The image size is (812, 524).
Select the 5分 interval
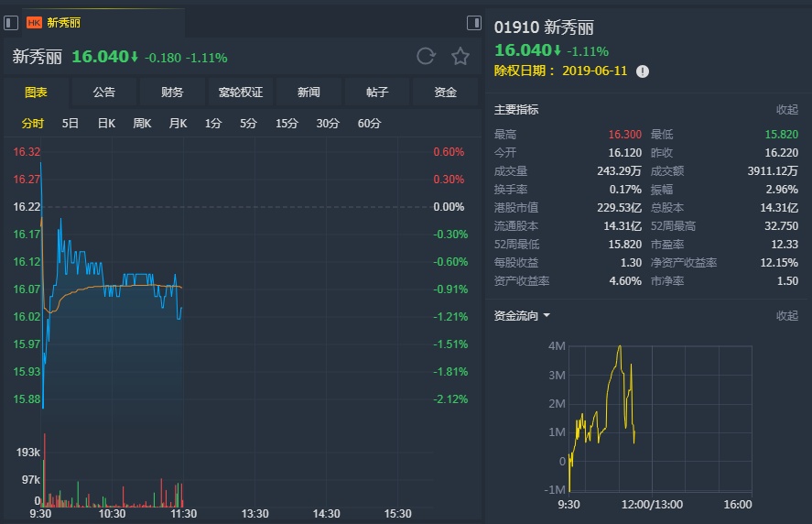click(x=249, y=124)
